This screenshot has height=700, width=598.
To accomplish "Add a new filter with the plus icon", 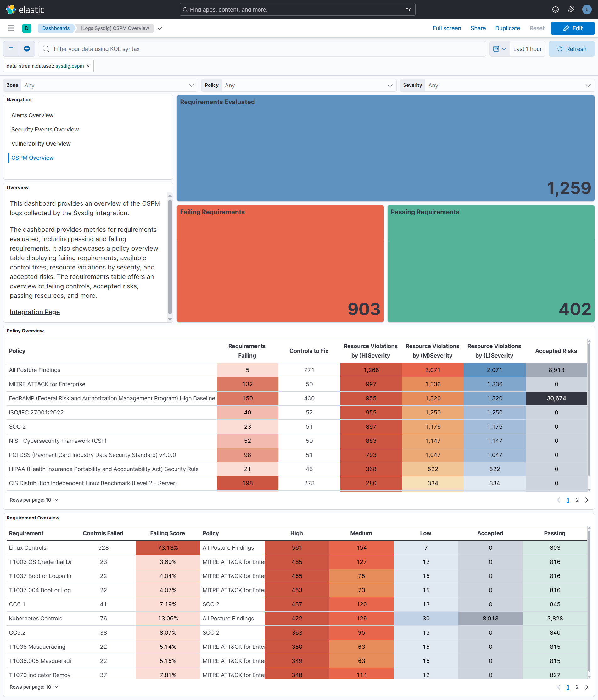I will (x=27, y=49).
